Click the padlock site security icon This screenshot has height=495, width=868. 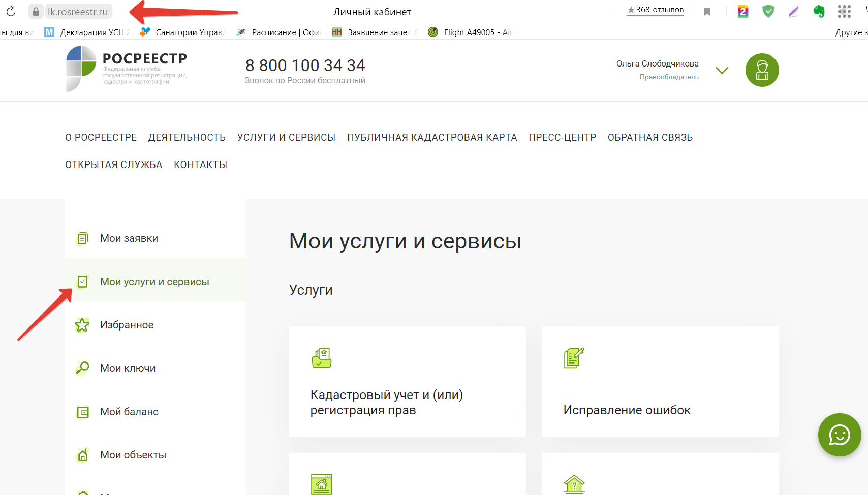[36, 11]
